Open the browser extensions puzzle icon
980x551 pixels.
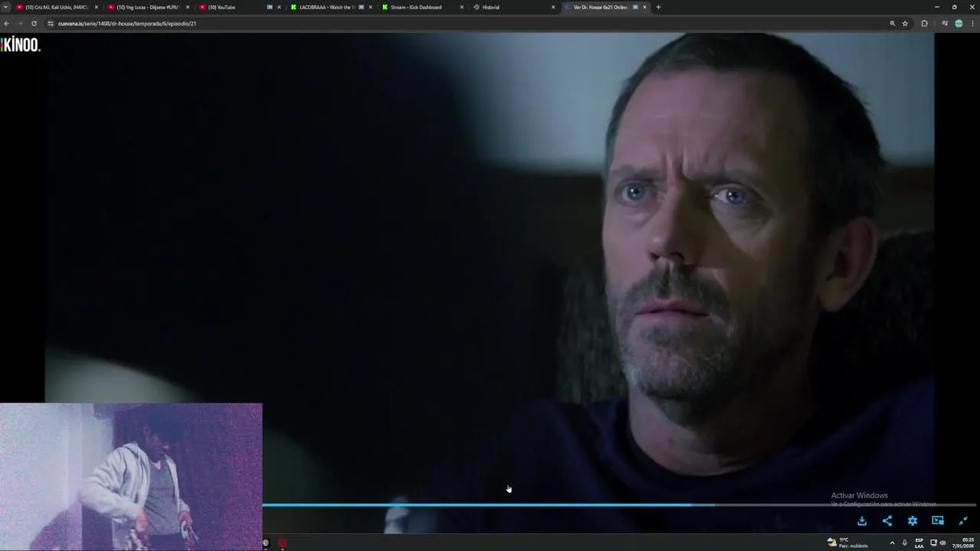(924, 24)
